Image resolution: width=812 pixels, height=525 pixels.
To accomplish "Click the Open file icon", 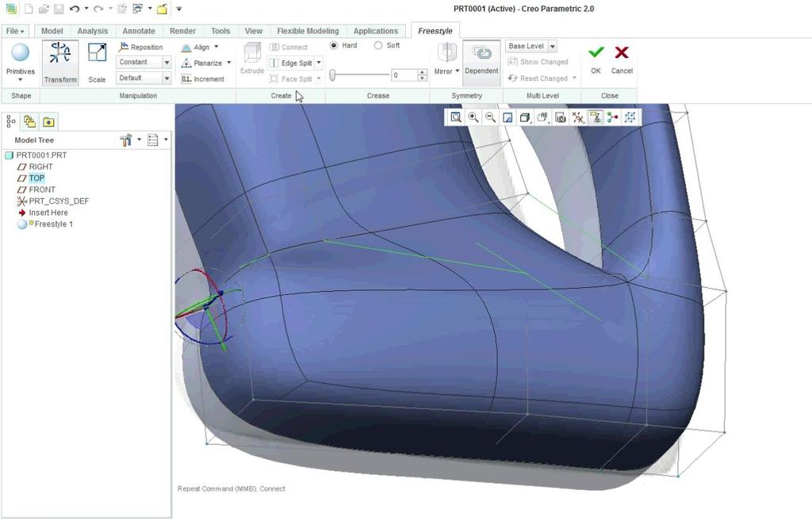I will tap(44, 9).
